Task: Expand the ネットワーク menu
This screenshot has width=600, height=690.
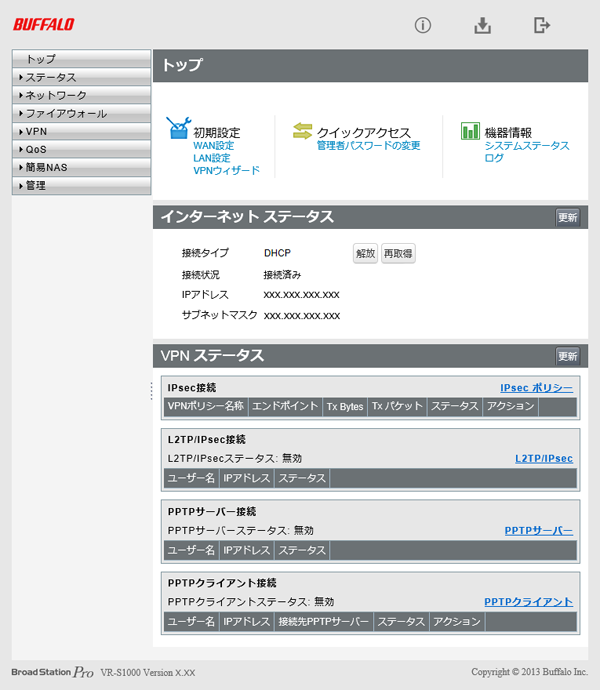Action: (x=81, y=95)
